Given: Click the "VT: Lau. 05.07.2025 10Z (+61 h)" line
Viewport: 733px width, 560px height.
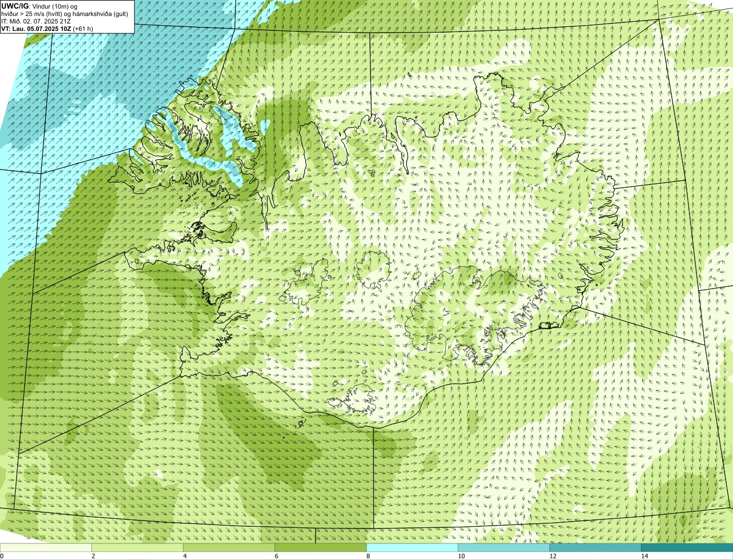Looking at the screenshot, I should coord(47,28).
